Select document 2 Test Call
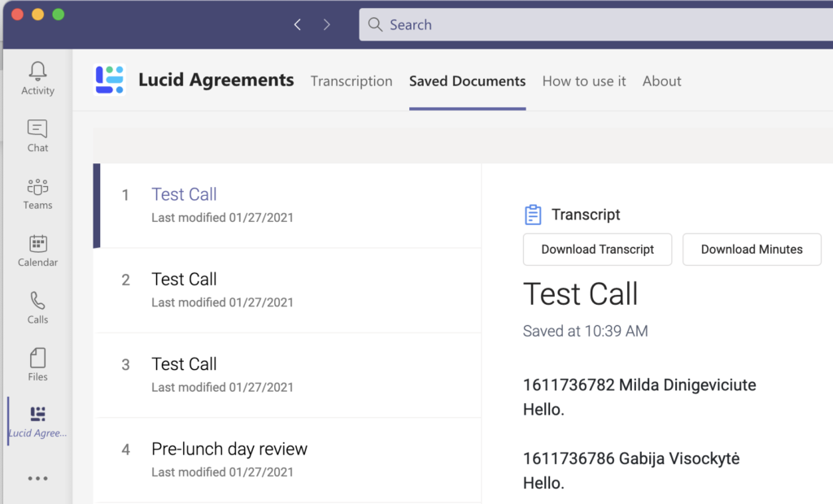The width and height of the screenshot is (833, 504). (287, 290)
